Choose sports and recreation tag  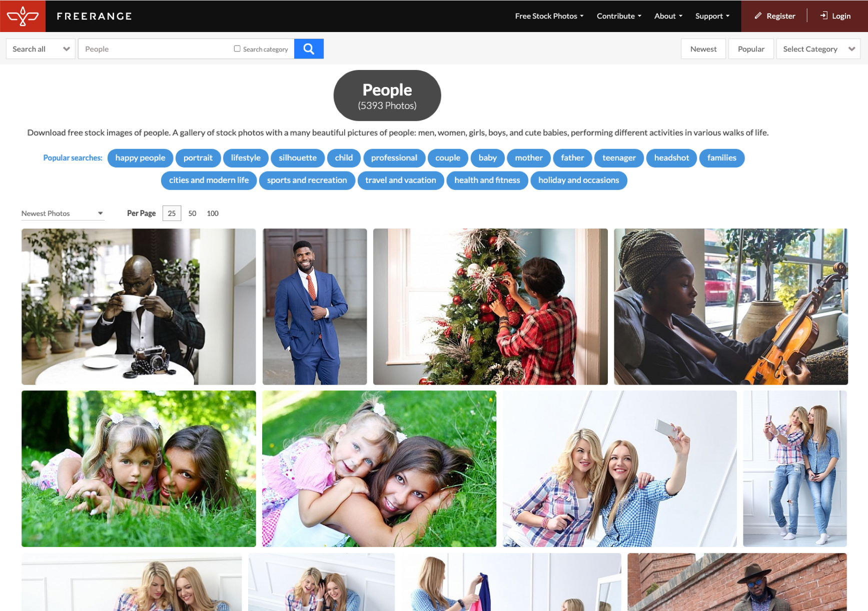[307, 180]
